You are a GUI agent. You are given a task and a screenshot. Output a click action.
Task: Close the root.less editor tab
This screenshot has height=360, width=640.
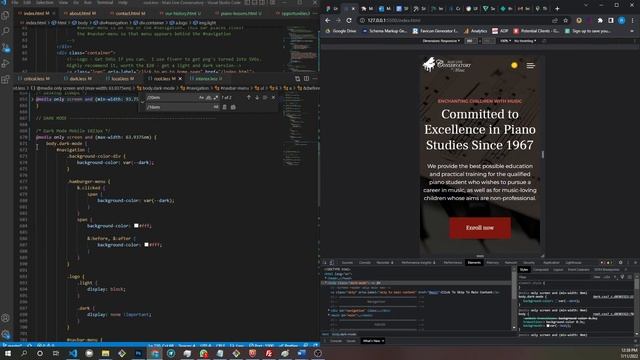tap(180, 79)
